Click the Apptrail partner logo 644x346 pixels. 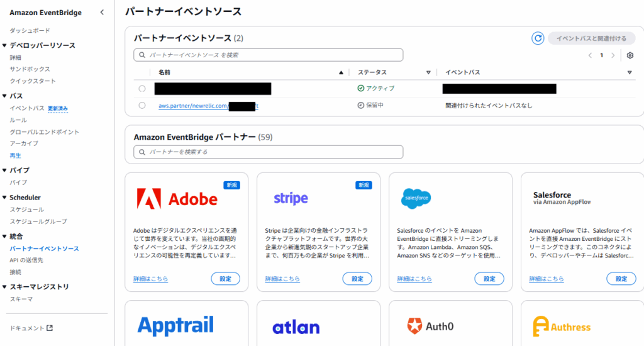[175, 325]
